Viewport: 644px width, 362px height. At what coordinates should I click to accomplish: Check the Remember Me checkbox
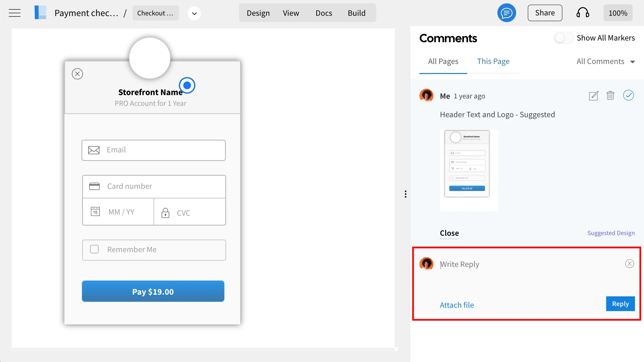(94, 249)
